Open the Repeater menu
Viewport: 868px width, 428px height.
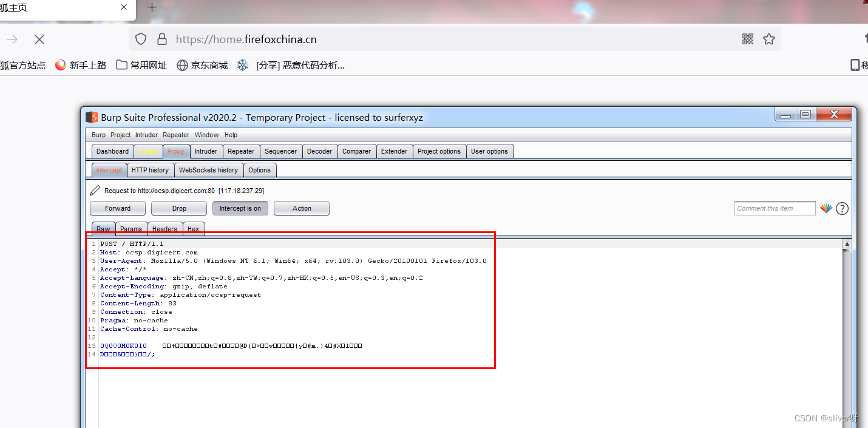coord(176,135)
